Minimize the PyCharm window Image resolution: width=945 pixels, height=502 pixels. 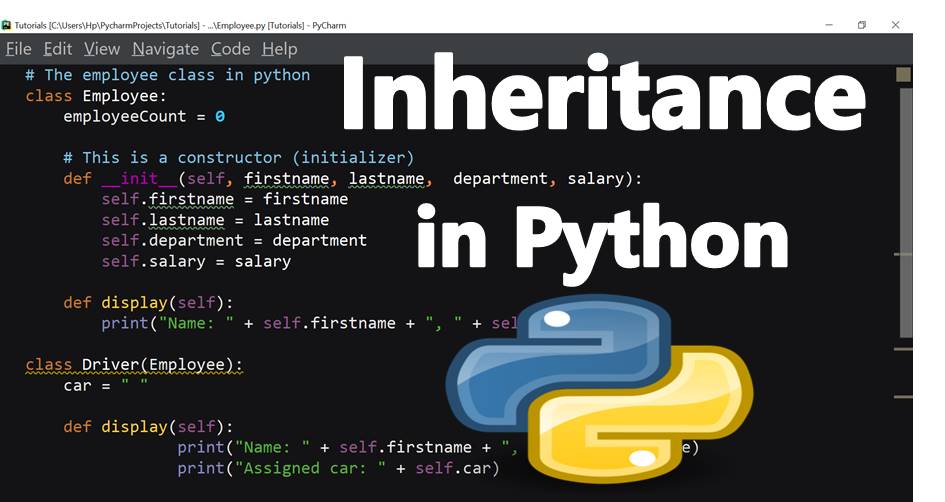[829, 25]
